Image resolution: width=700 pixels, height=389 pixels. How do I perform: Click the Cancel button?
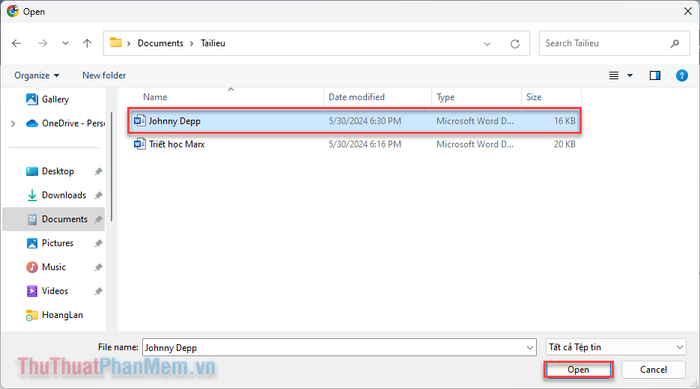coord(653,370)
